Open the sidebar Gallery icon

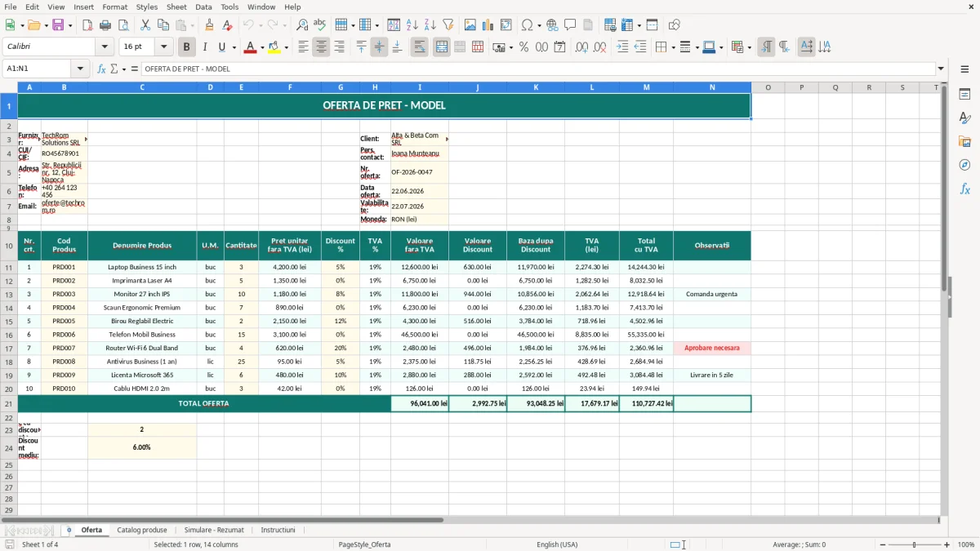[964, 141]
